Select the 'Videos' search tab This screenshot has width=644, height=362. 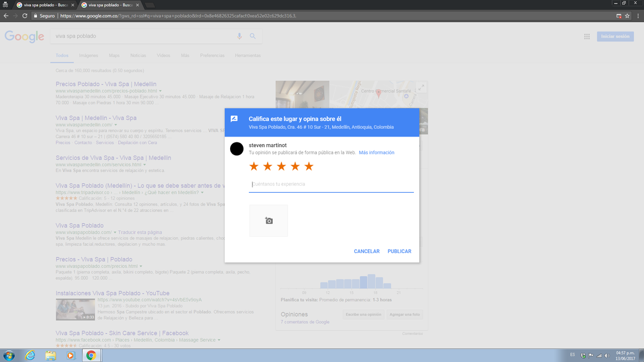[163, 56]
